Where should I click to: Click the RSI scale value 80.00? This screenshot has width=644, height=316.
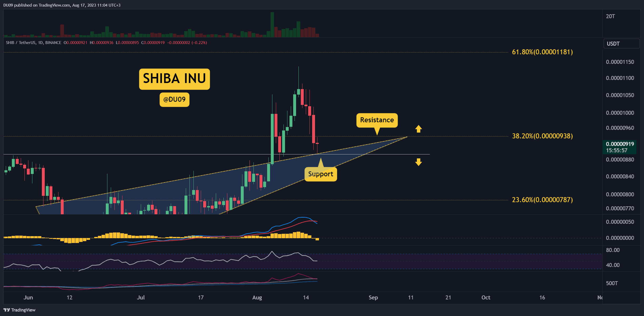[613, 250]
